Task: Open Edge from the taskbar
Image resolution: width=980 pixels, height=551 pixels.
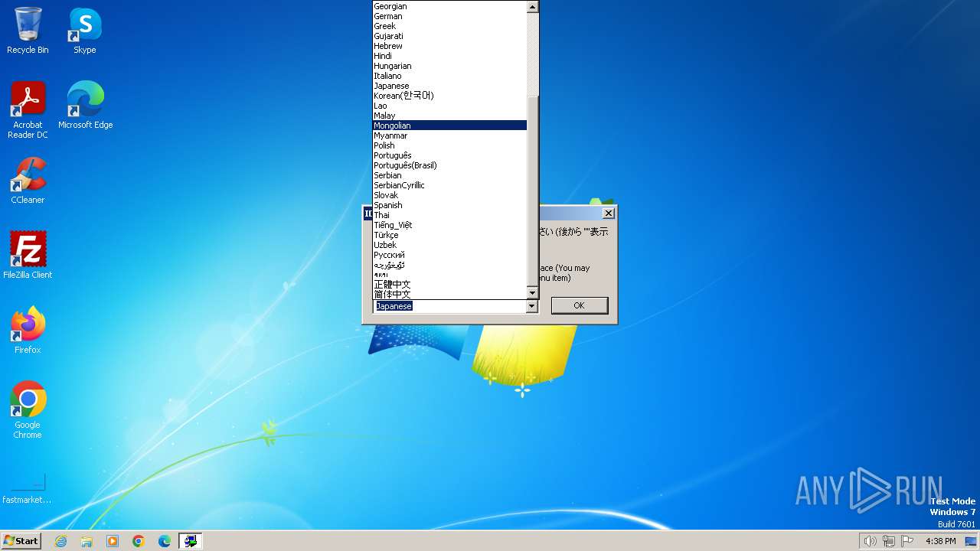Action: [165, 541]
